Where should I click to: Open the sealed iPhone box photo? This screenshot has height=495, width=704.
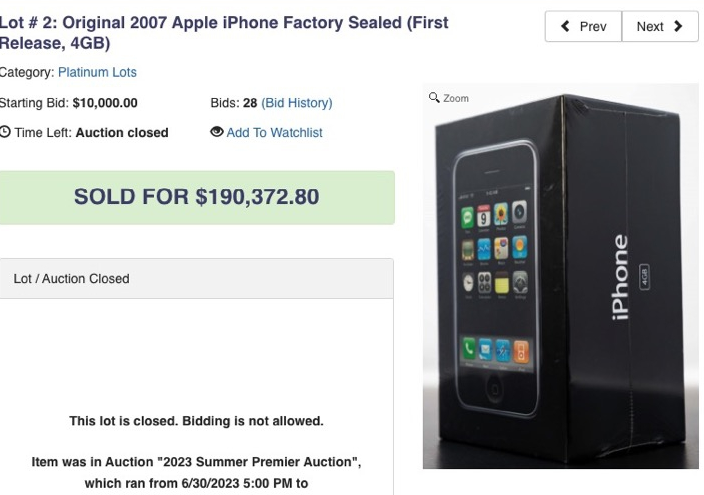[x=560, y=280]
